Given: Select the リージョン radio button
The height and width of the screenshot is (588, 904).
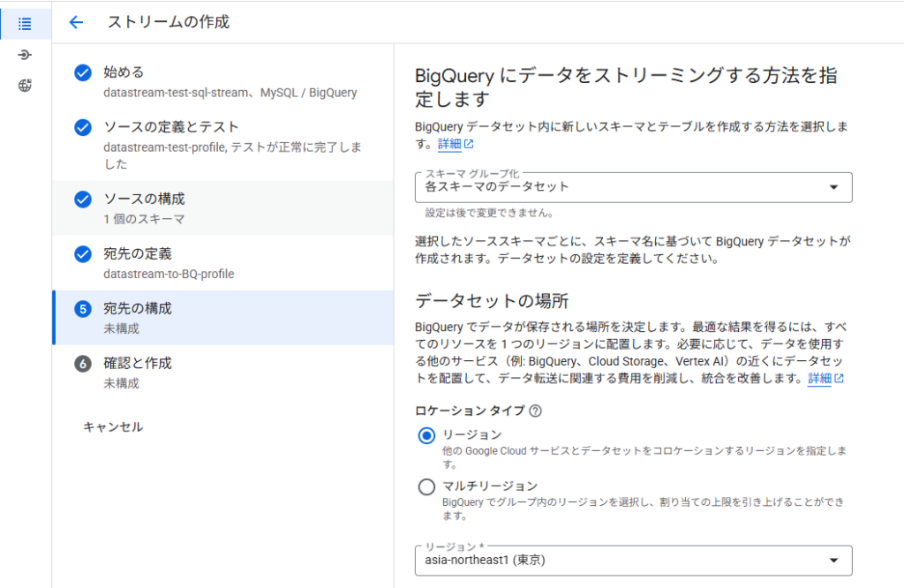Looking at the screenshot, I should click(426, 435).
